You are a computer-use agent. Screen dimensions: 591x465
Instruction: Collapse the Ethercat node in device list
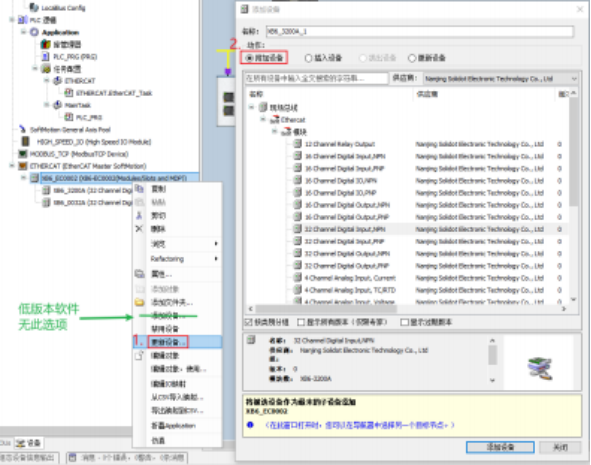(x=263, y=119)
